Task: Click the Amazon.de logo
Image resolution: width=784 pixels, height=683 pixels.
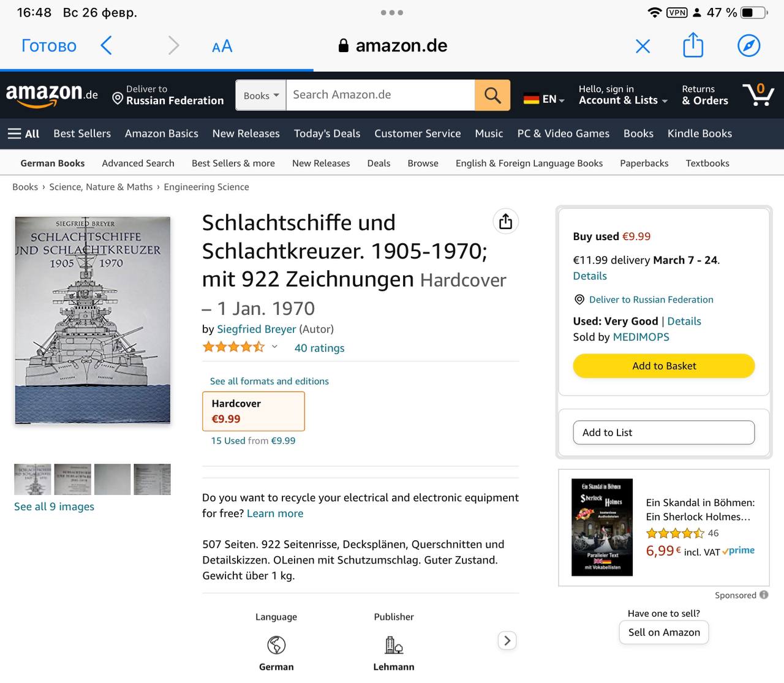Action: click(x=51, y=95)
